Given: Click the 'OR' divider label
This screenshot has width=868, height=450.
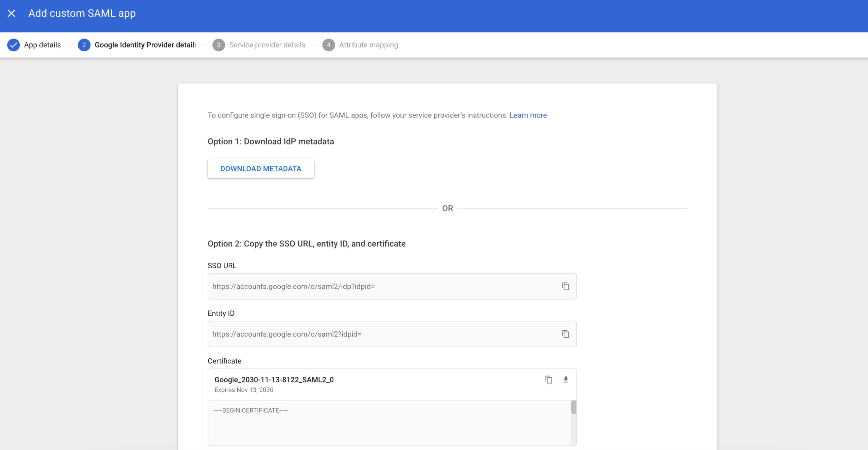Looking at the screenshot, I should 448,209.
